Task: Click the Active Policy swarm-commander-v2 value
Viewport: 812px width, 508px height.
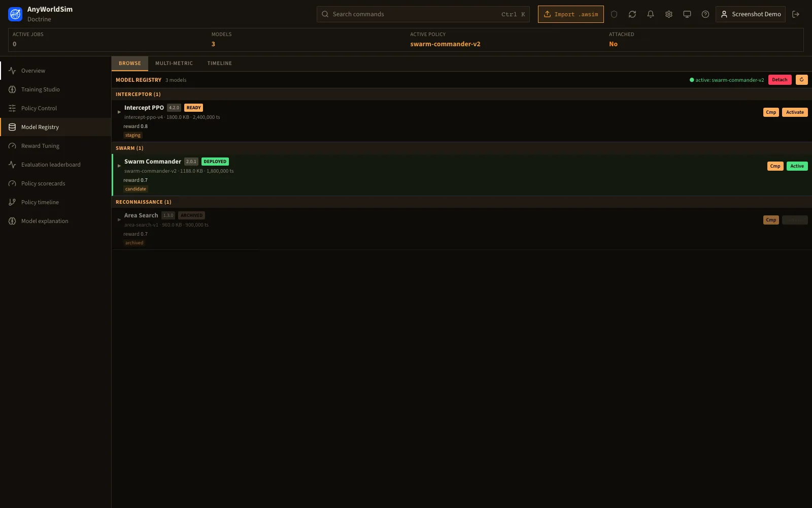Action: point(445,44)
